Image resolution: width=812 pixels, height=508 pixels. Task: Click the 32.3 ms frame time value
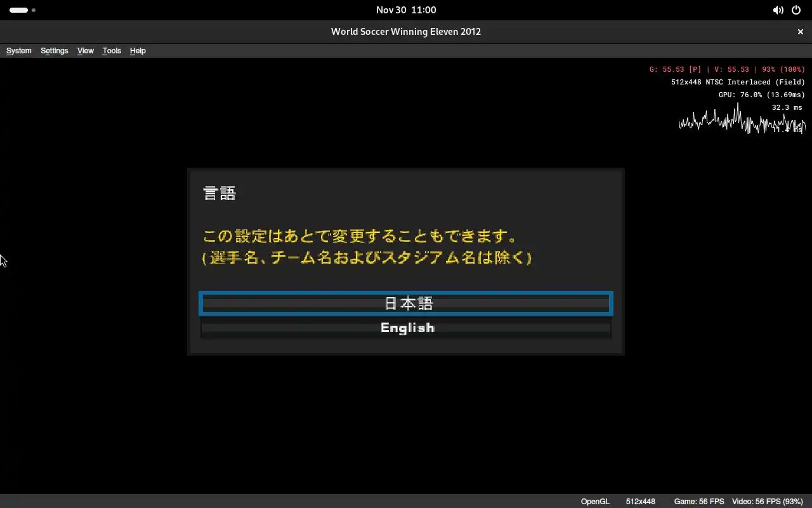(787, 107)
